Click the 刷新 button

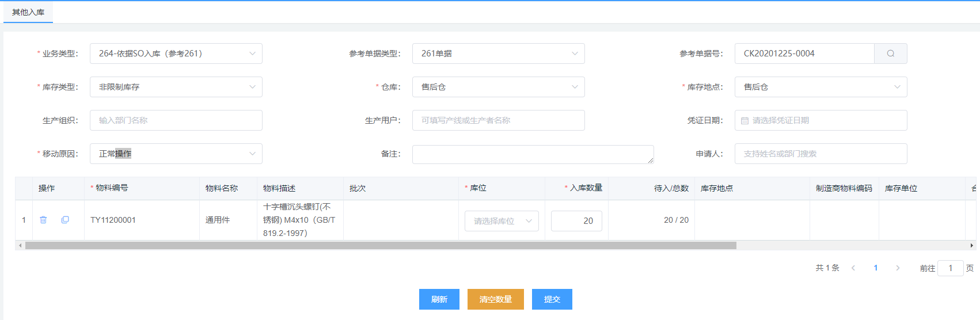coord(439,299)
